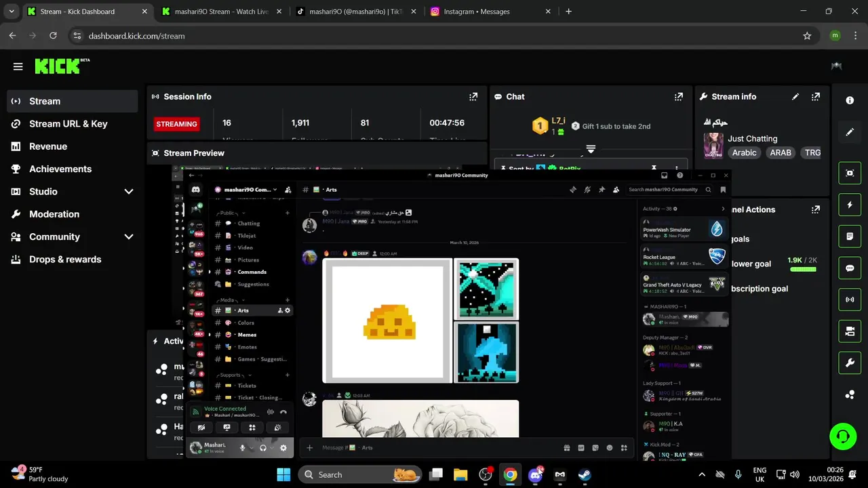Toggle the chat bubble widget in the right rail
Viewport: 868px width, 488px height.
(850, 268)
